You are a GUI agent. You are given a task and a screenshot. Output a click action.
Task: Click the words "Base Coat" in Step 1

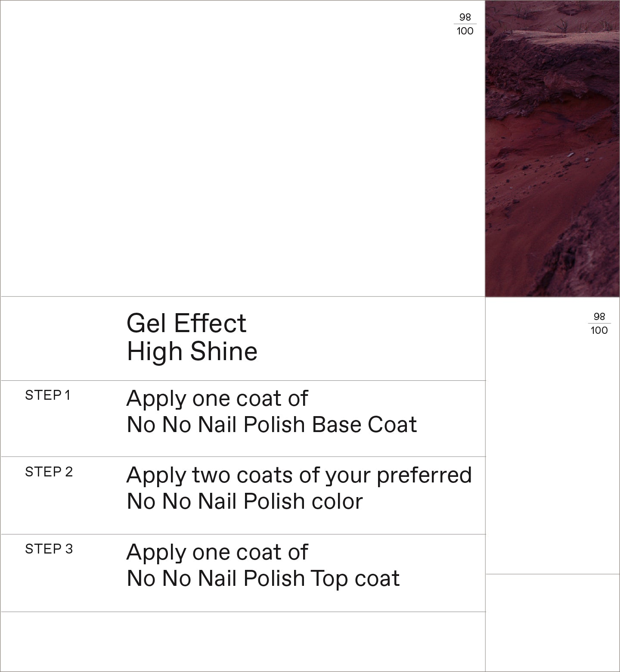364,425
